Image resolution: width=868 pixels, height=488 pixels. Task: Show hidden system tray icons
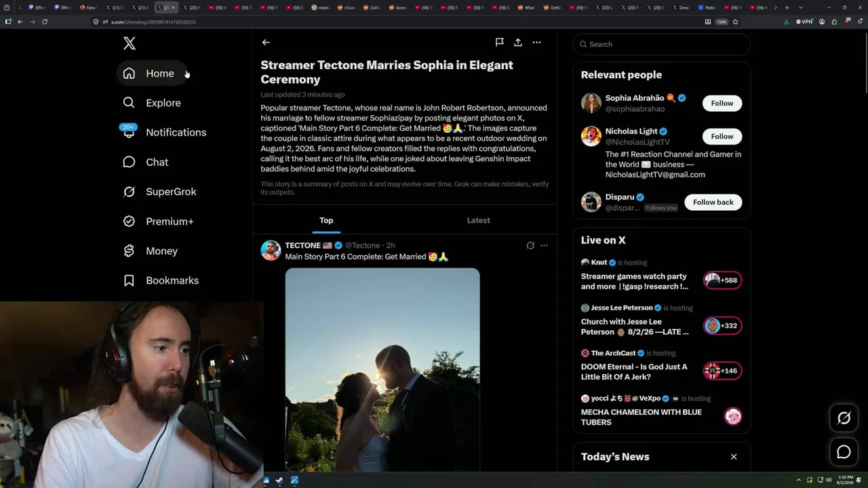[798, 481]
